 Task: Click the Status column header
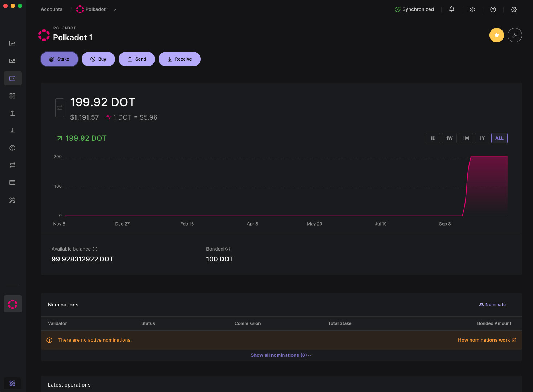click(x=148, y=323)
